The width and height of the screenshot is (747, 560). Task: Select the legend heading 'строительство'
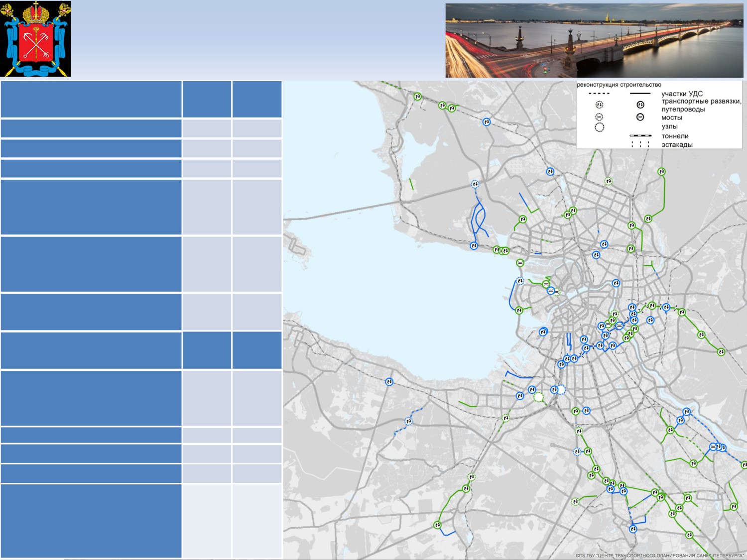coord(640,85)
